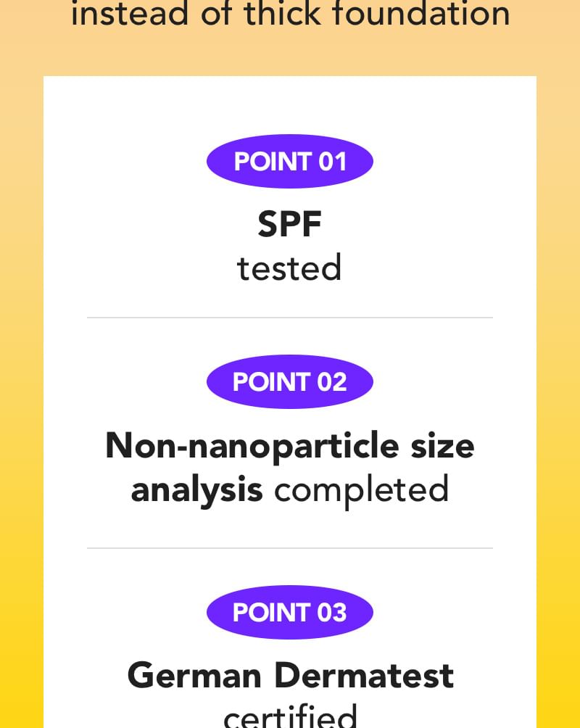Select the word "size" in second point
The width and height of the screenshot is (580, 728).
pyautogui.click(x=442, y=445)
